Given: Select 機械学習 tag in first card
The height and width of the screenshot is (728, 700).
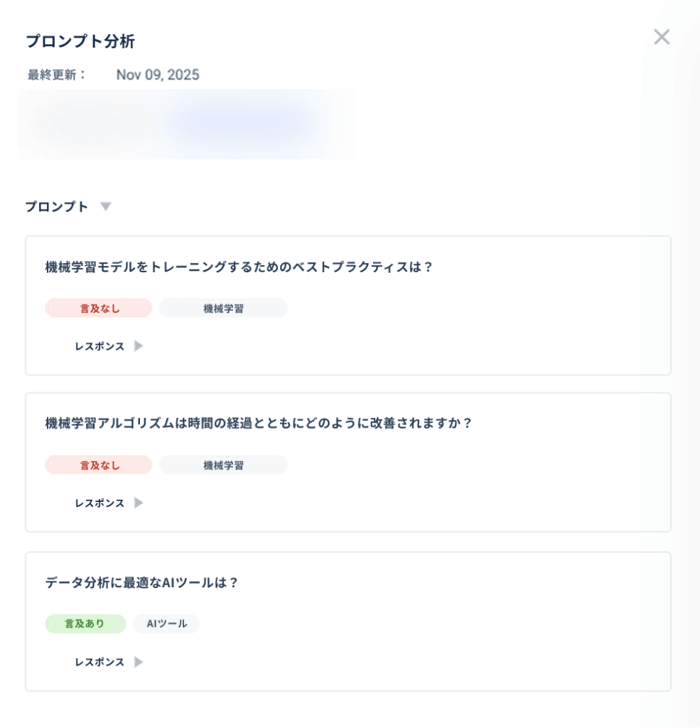Looking at the screenshot, I should point(223,309).
